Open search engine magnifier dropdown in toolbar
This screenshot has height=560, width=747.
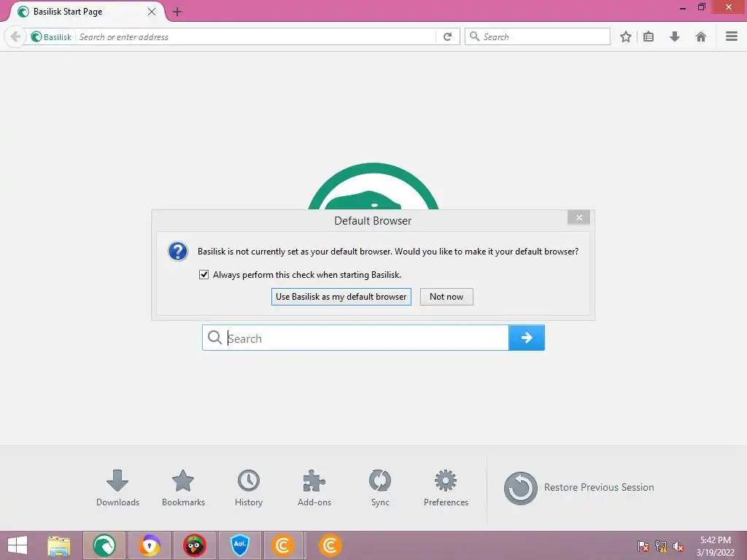[474, 36]
